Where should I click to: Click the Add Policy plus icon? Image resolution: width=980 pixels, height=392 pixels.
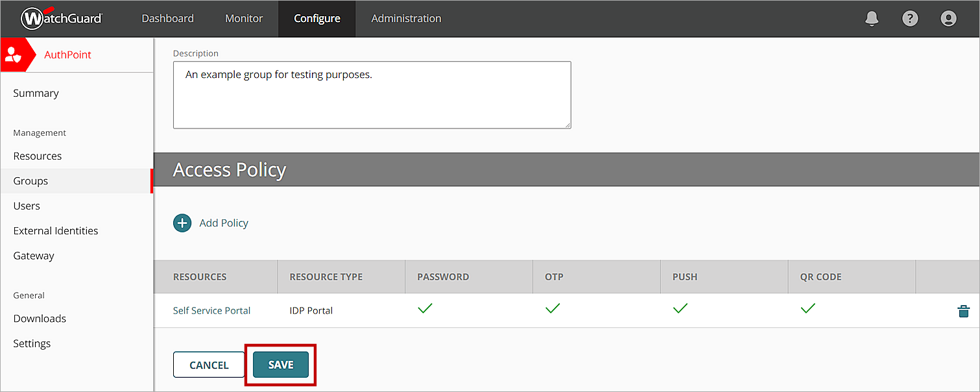point(182,223)
